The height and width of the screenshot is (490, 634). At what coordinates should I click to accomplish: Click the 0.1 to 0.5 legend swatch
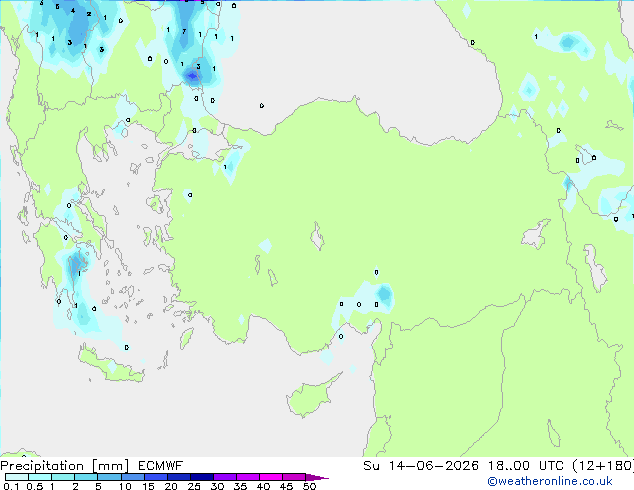pos(17,477)
